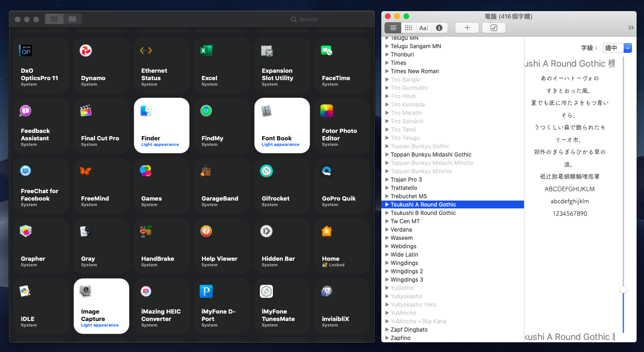This screenshot has width=644, height=352.
Task: Expand the Times New Roman family
Action: tap(387, 71)
